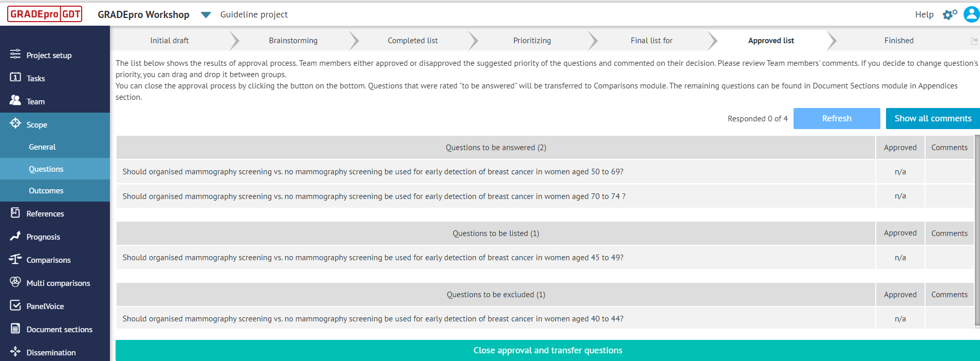
Task: Expand the GRADEpro Workshop project dropdown
Action: (205, 15)
